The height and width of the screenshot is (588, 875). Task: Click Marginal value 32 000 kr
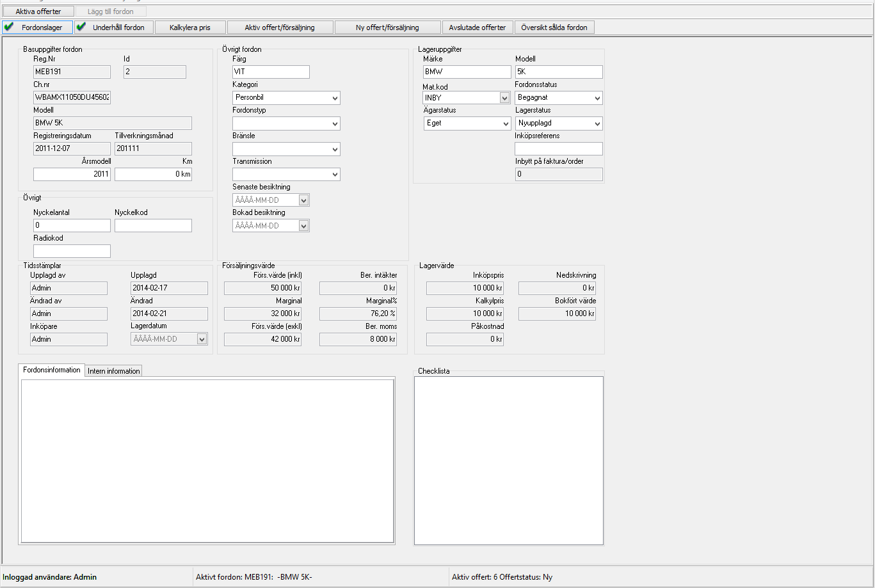click(262, 314)
